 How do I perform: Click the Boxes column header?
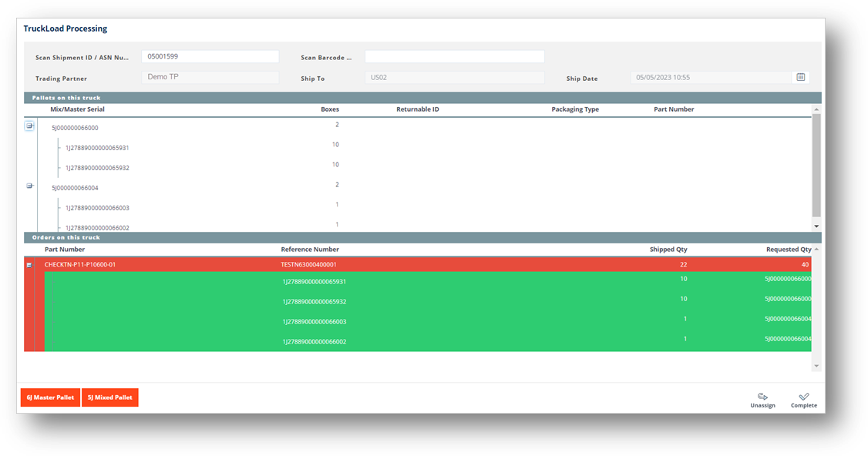coord(330,109)
